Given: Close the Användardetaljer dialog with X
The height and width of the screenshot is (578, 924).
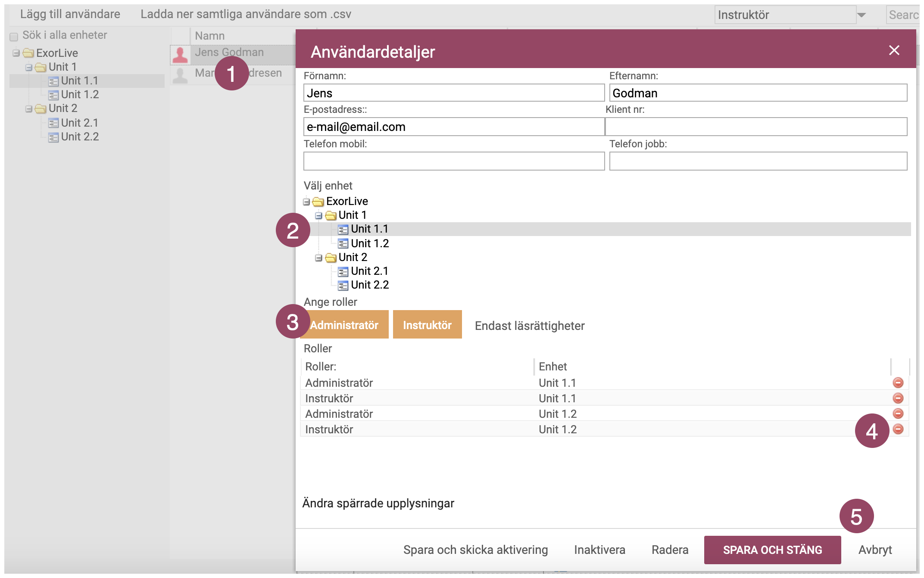Looking at the screenshot, I should [x=894, y=50].
